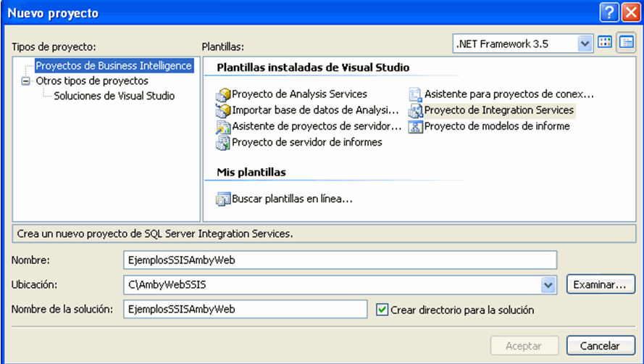Click the Nombre text field
This screenshot has height=364, width=644.
tap(340, 260)
